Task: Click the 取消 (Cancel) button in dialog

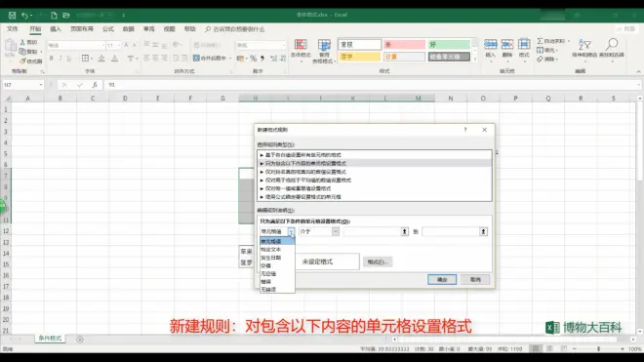Action: (475, 279)
